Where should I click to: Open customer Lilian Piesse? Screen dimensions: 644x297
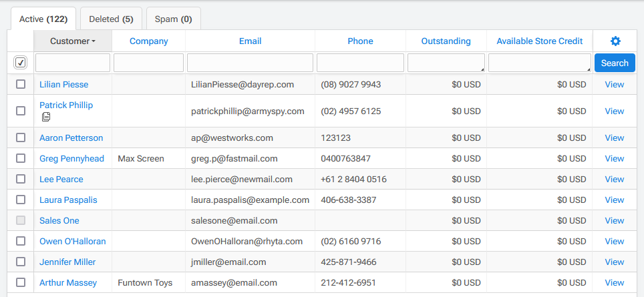tap(63, 85)
